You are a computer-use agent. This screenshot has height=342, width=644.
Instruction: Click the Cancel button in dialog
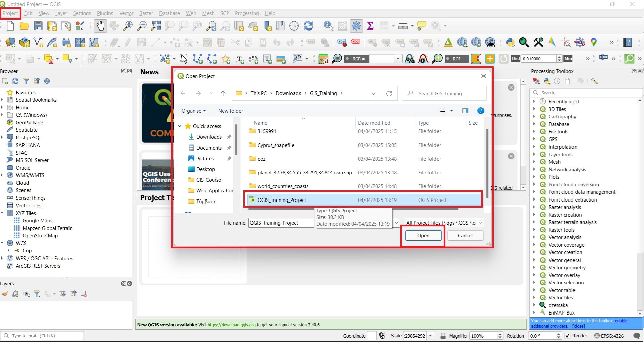point(465,236)
